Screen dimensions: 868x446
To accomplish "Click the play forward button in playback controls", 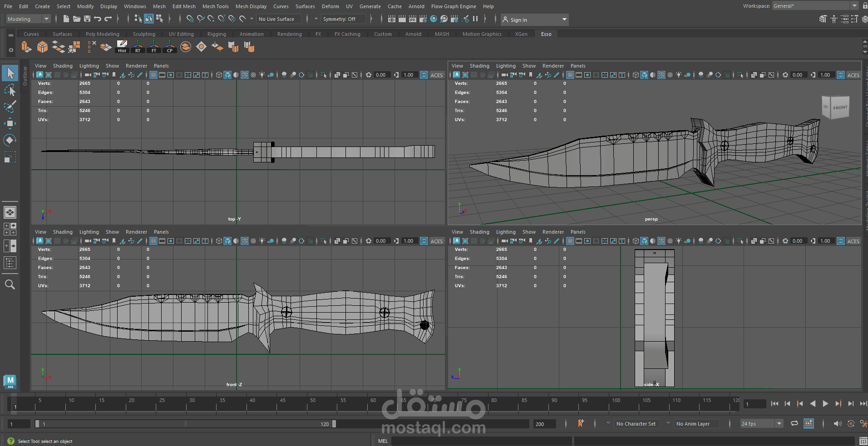I will 825,403.
